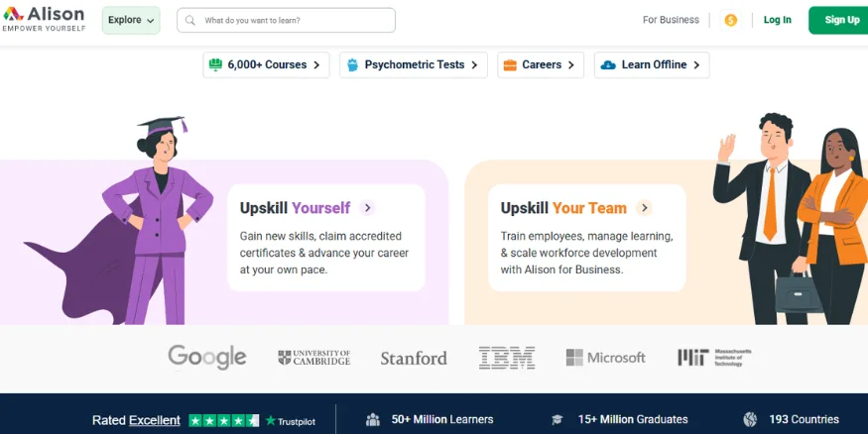Click the purple arrow next to Upskill Yourself
The height and width of the screenshot is (434, 868).
(367, 208)
